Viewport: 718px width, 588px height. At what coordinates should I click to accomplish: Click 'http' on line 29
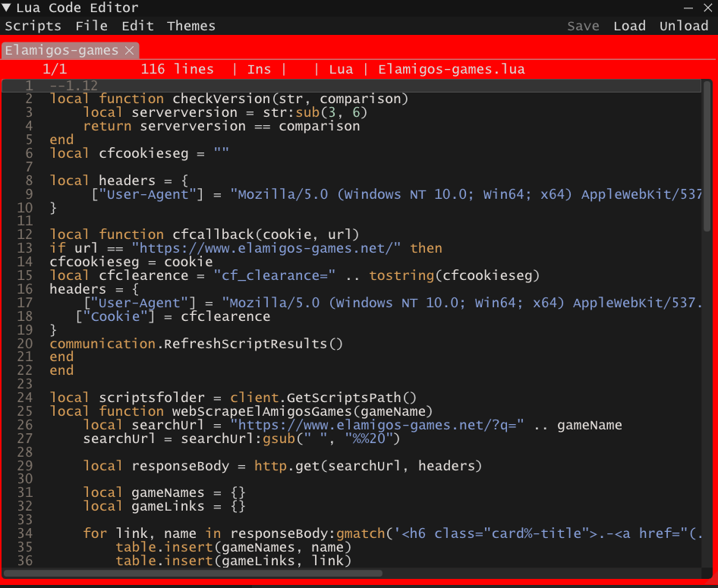point(270,466)
